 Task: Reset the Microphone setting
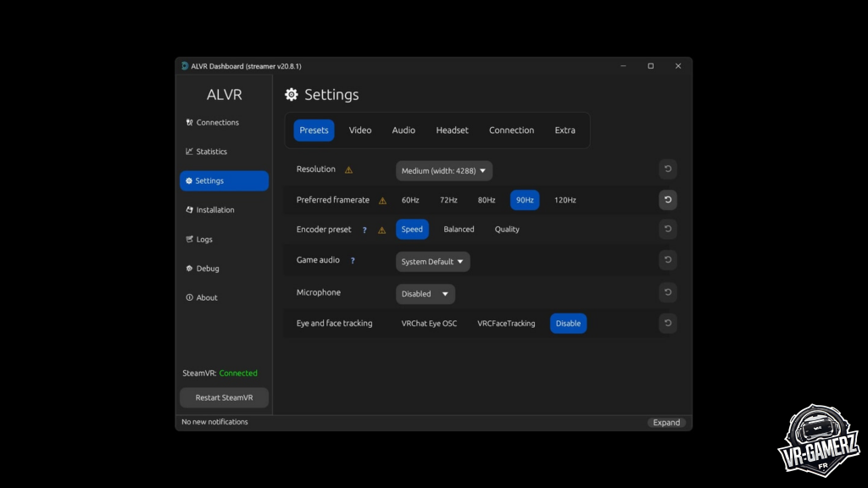click(668, 292)
